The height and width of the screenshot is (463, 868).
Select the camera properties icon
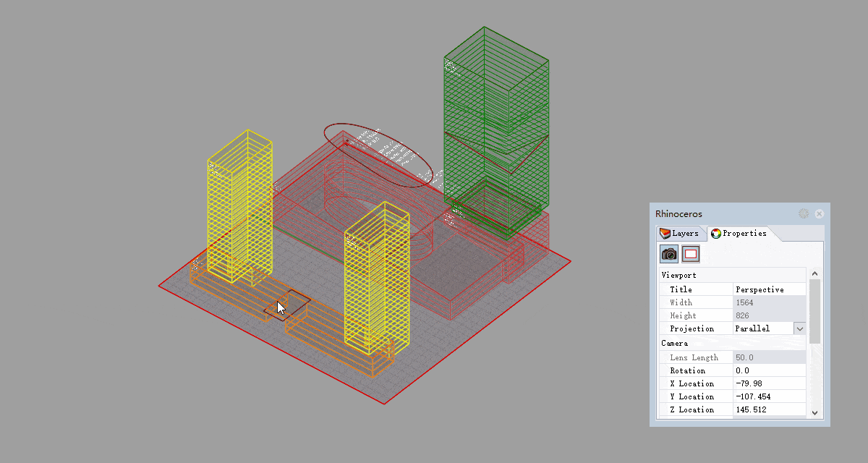[668, 253]
